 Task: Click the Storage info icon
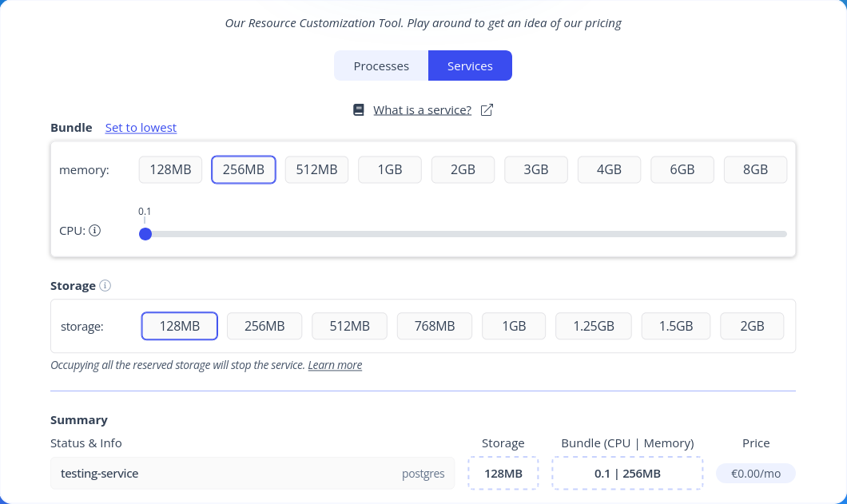pos(105,286)
